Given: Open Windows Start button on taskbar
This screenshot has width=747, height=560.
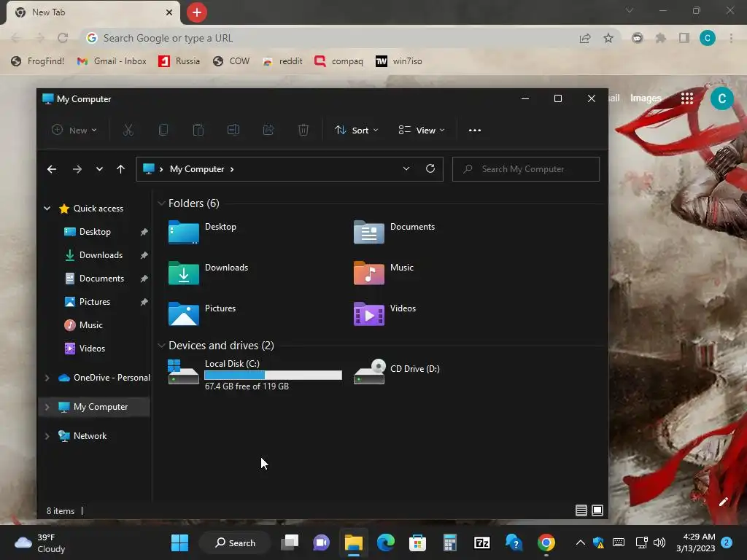Looking at the screenshot, I should (x=179, y=542).
